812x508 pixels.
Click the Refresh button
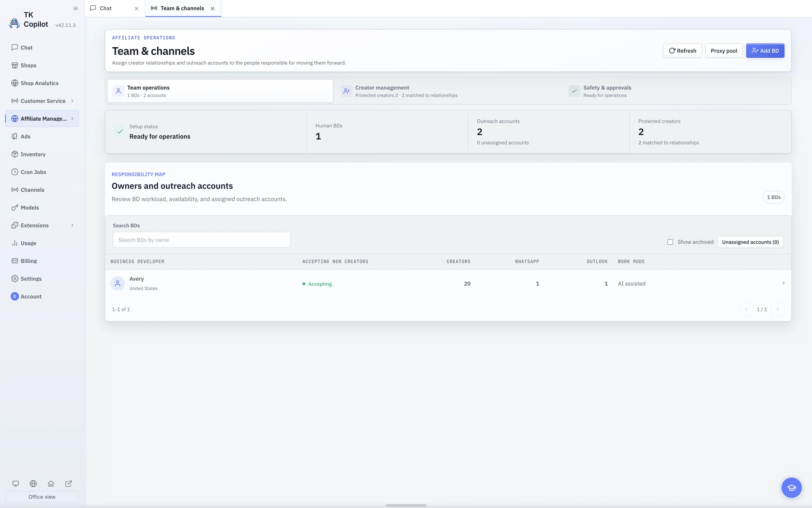[x=682, y=51]
